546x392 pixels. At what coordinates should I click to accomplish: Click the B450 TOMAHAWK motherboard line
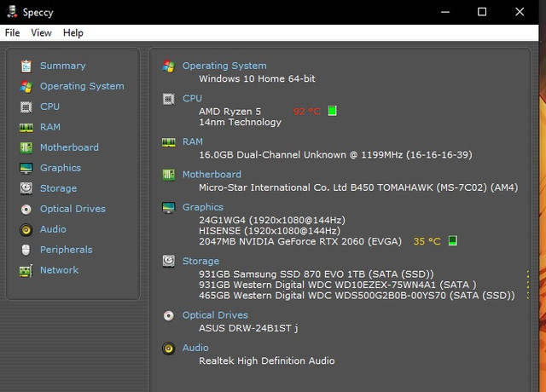[x=358, y=187]
